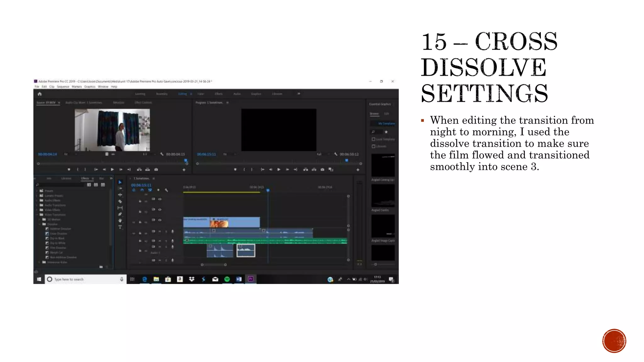Select the Ripple Edit tool
Screen dimensions: 644x362
pyautogui.click(x=120, y=195)
